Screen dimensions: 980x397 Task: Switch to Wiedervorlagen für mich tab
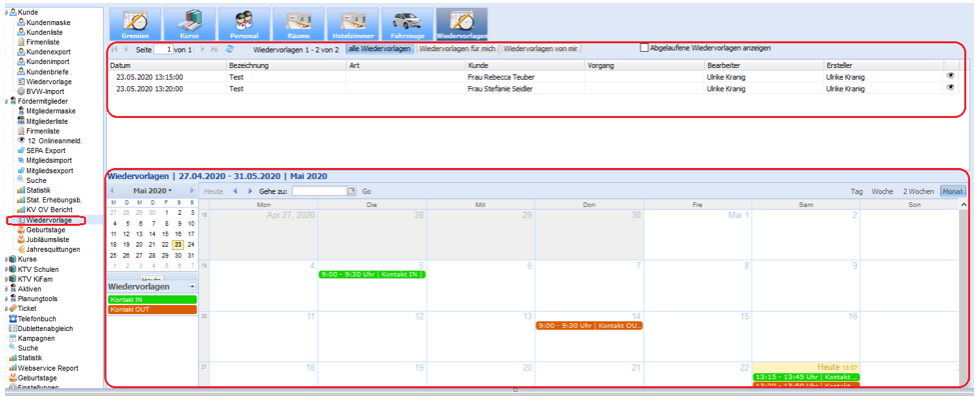pyautogui.click(x=459, y=49)
